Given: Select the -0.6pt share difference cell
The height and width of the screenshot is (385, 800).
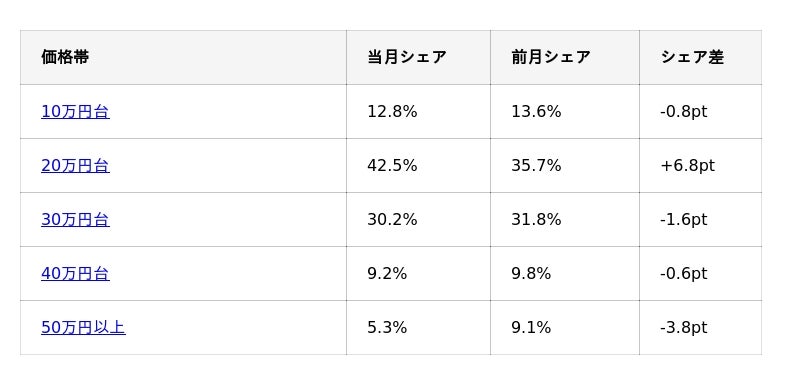Looking at the screenshot, I should tap(701, 274).
